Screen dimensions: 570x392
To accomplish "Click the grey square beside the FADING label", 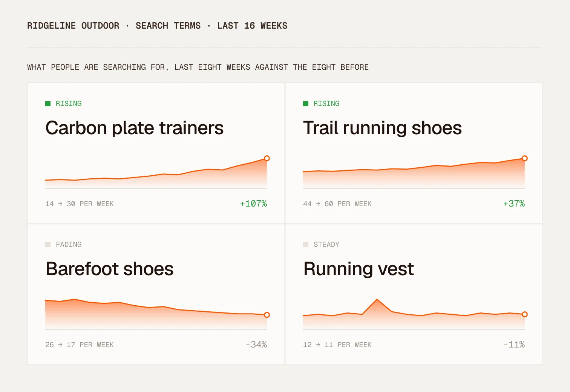I will 48,245.
